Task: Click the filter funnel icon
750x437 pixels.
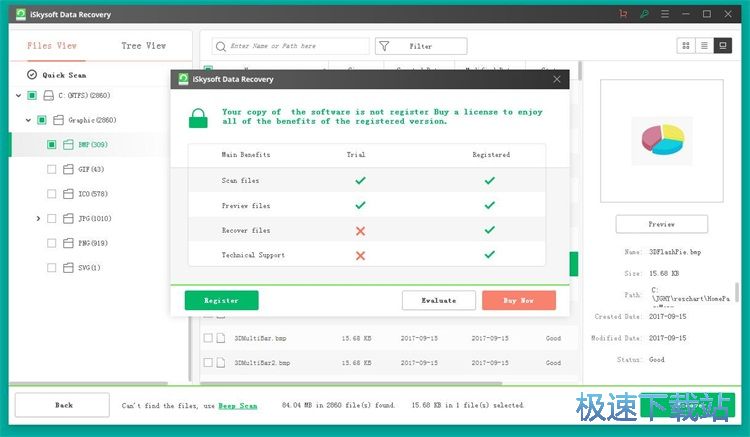Action: point(384,46)
